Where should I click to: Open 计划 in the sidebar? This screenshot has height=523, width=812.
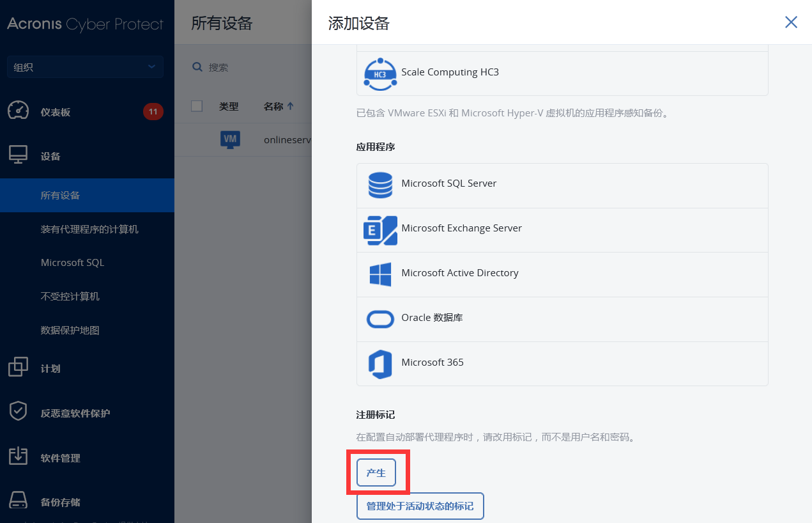[50, 368]
